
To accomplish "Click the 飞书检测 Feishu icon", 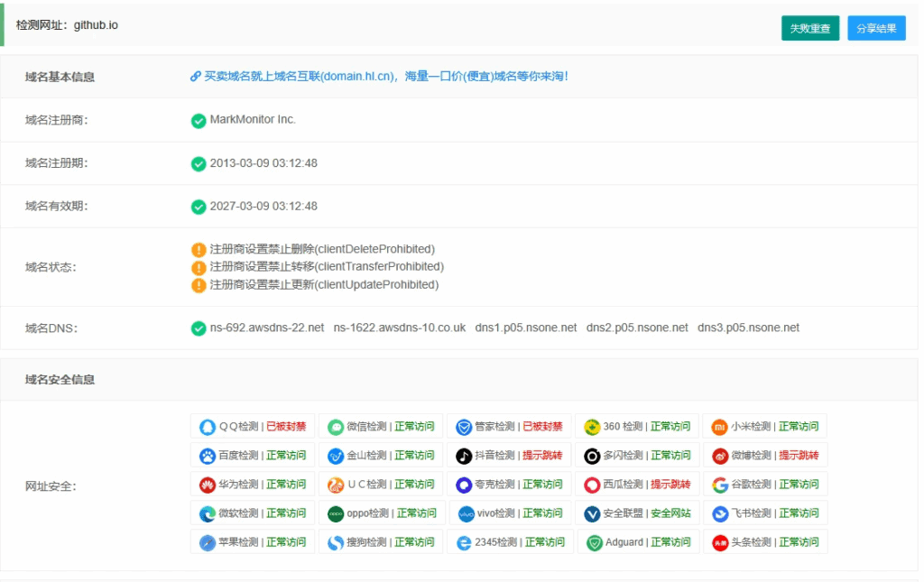I will [x=719, y=513].
